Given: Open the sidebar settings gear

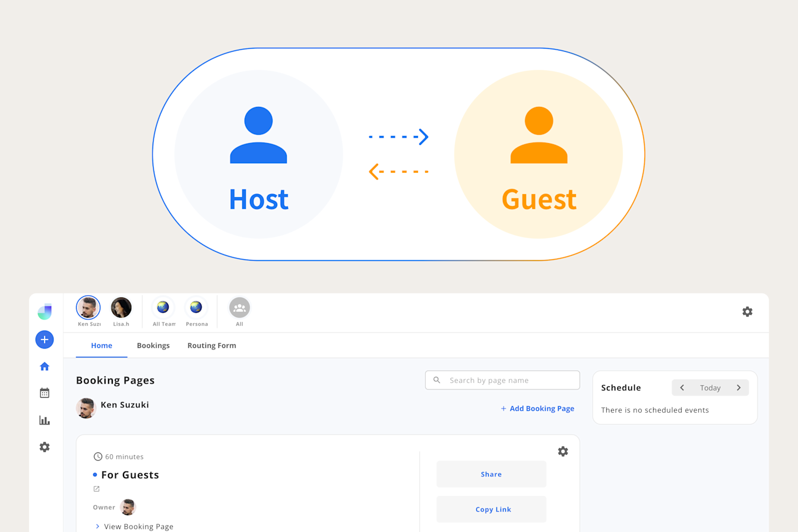Looking at the screenshot, I should click(x=45, y=447).
